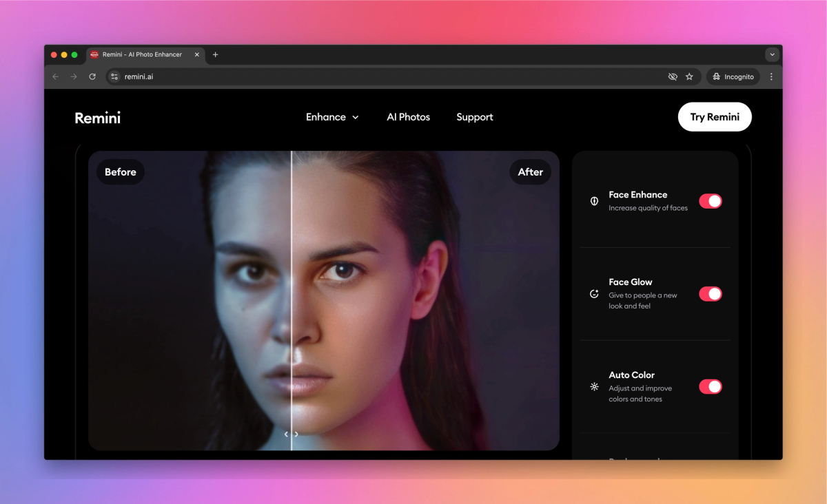This screenshot has width=827, height=504.
Task: Click the Auto Color title text
Action: point(632,375)
